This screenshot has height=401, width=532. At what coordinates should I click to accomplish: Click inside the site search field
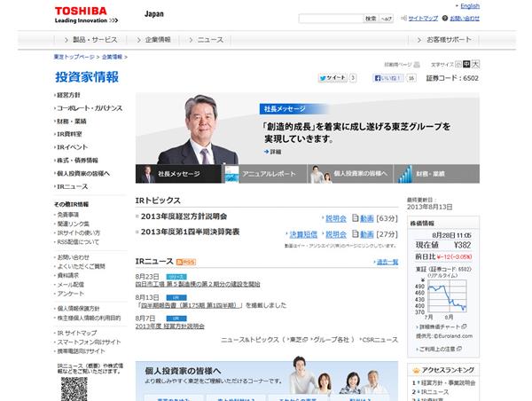331,19
